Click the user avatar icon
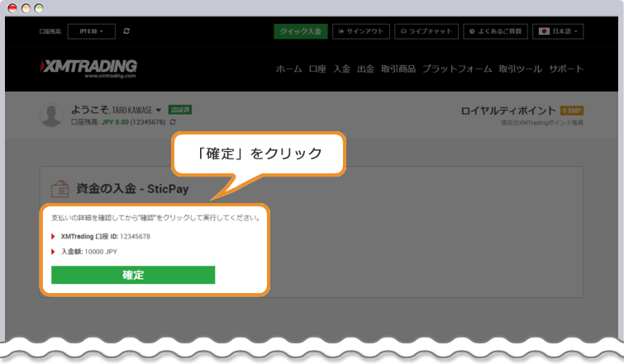 pos(52,116)
